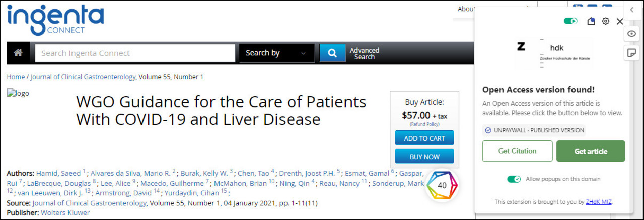Click the Home breadcrumb link

tap(16, 77)
